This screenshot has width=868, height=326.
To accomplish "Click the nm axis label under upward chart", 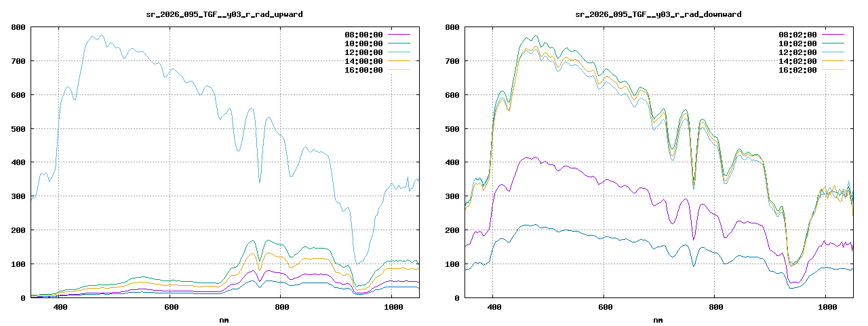I will [x=224, y=319].
